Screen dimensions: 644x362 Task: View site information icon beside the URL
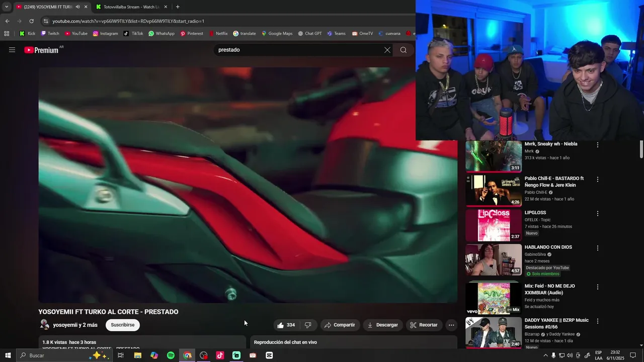[46, 21]
